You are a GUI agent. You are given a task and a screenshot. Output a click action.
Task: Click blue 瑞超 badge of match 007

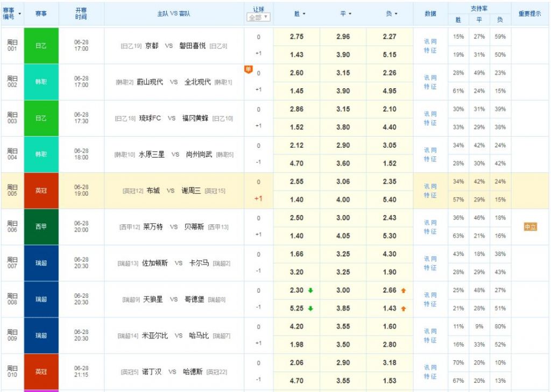coord(41,263)
